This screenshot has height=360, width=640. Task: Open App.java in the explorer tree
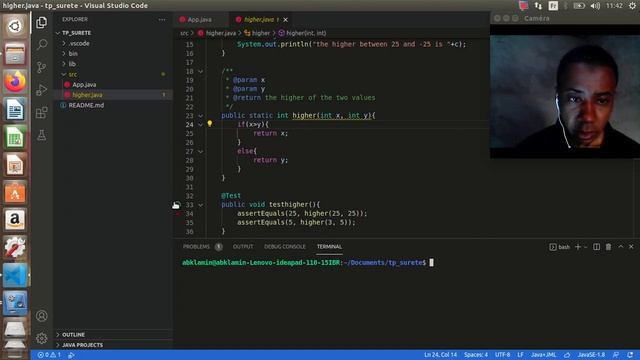(84, 84)
